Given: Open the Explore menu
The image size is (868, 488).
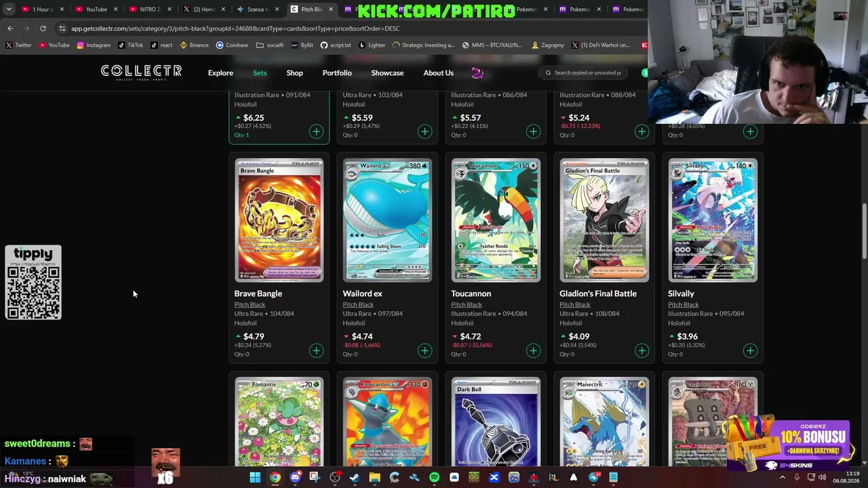Looking at the screenshot, I should (x=220, y=73).
